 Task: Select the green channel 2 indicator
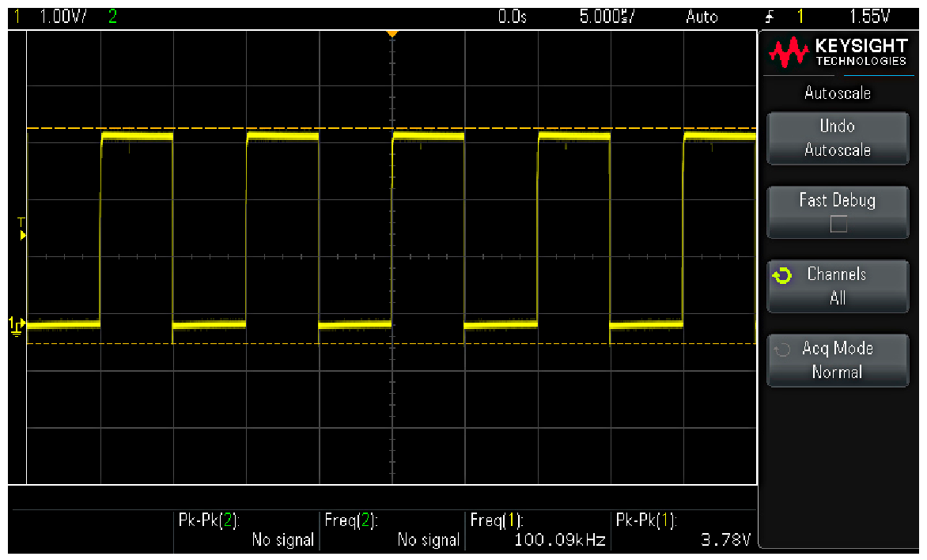pos(112,17)
